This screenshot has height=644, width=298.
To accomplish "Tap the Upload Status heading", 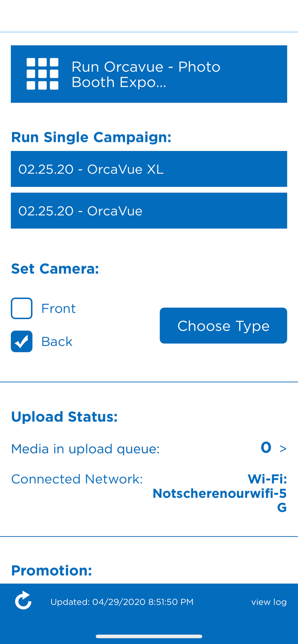I will (64, 417).
